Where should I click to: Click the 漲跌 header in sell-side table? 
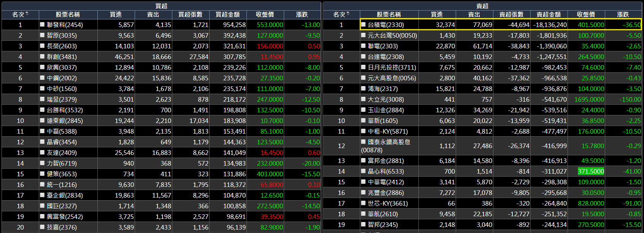[x=623, y=14]
